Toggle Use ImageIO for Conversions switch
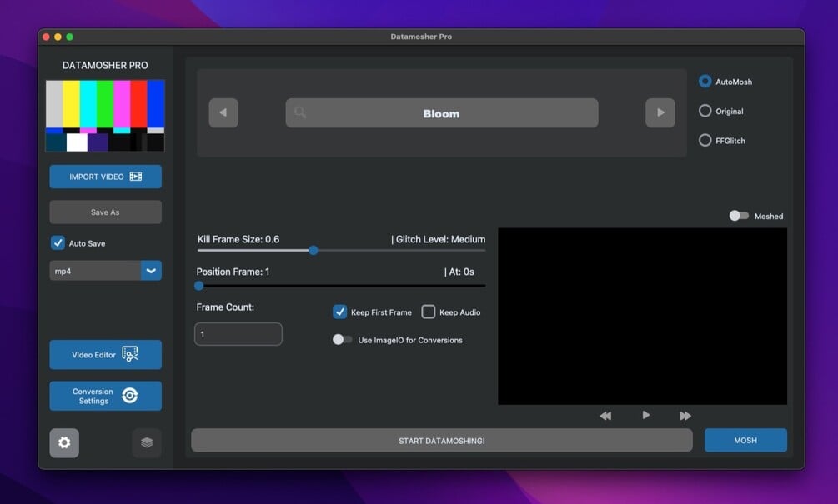The image size is (838, 504). click(342, 340)
